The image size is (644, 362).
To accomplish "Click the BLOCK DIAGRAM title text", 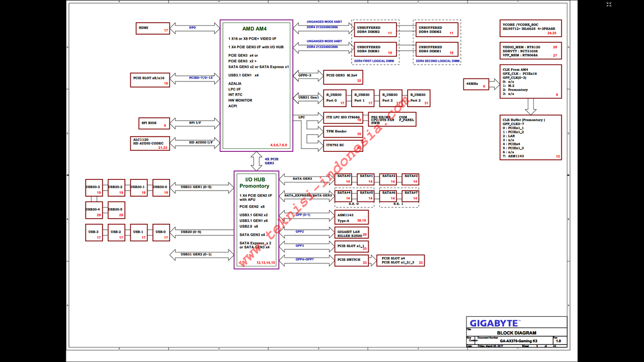I will click(x=517, y=333).
